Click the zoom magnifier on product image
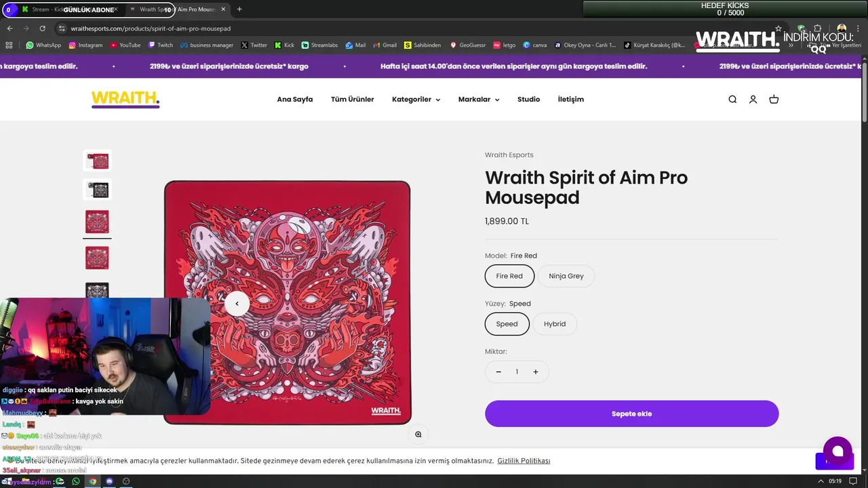Screen dimensions: 868x488 click(418, 434)
